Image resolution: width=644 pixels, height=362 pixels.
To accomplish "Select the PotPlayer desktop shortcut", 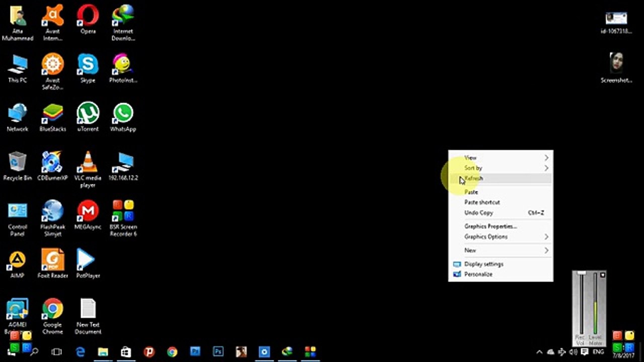I will [88, 264].
